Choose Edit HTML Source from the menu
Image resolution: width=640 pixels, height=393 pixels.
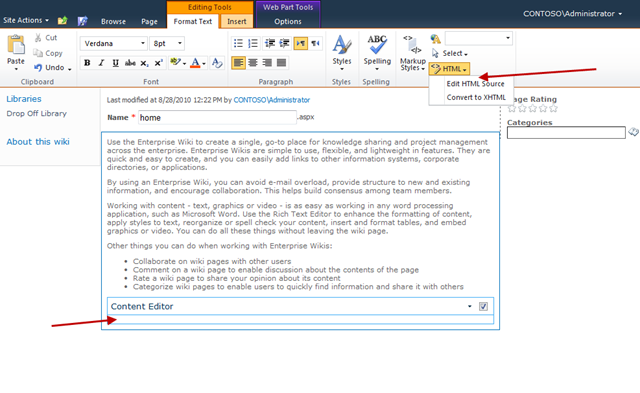tap(475, 84)
